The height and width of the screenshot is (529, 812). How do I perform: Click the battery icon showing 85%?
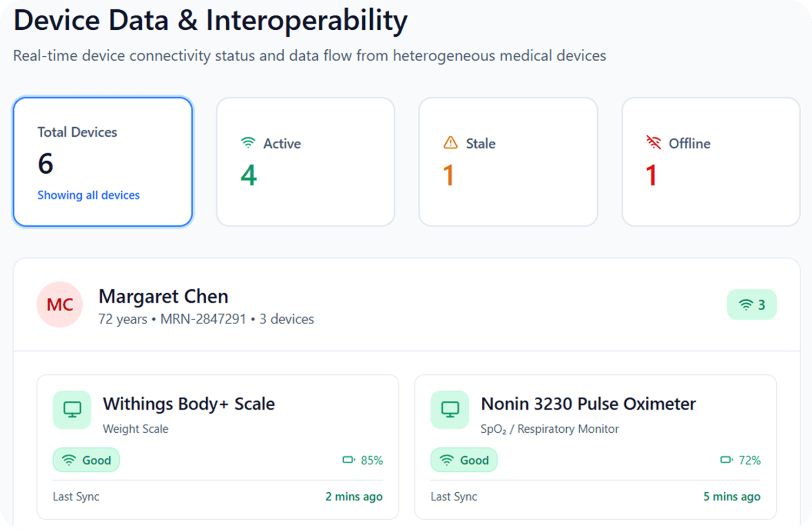[x=349, y=460]
